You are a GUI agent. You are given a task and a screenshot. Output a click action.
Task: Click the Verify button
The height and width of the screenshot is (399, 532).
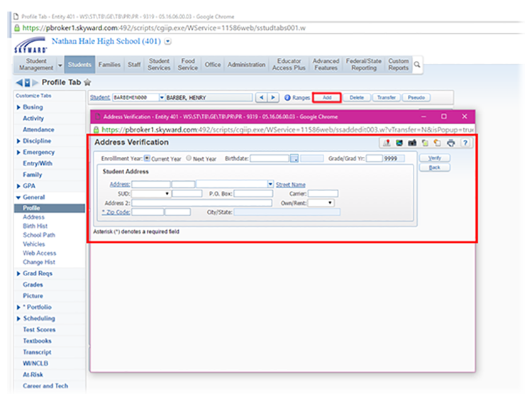[434, 158]
